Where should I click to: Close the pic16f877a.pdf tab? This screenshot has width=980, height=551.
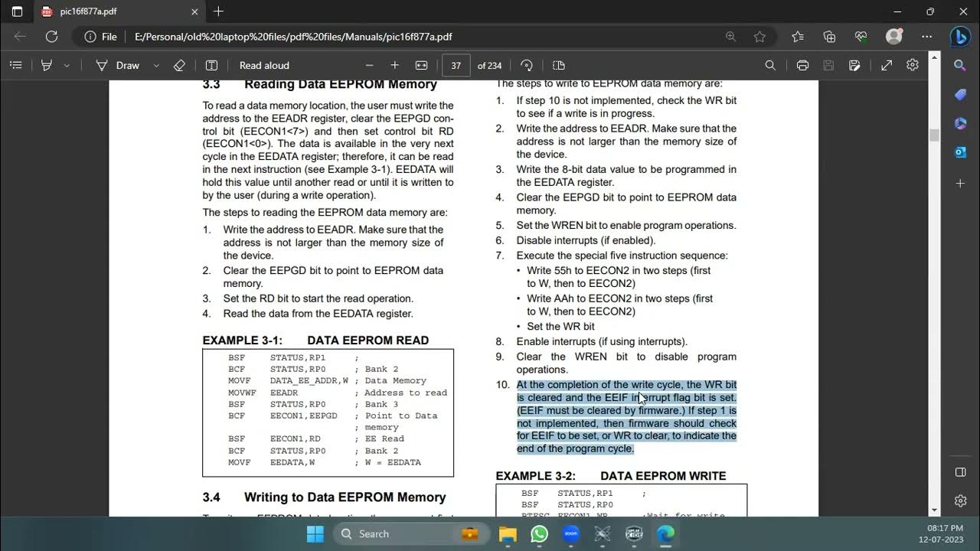tap(194, 11)
